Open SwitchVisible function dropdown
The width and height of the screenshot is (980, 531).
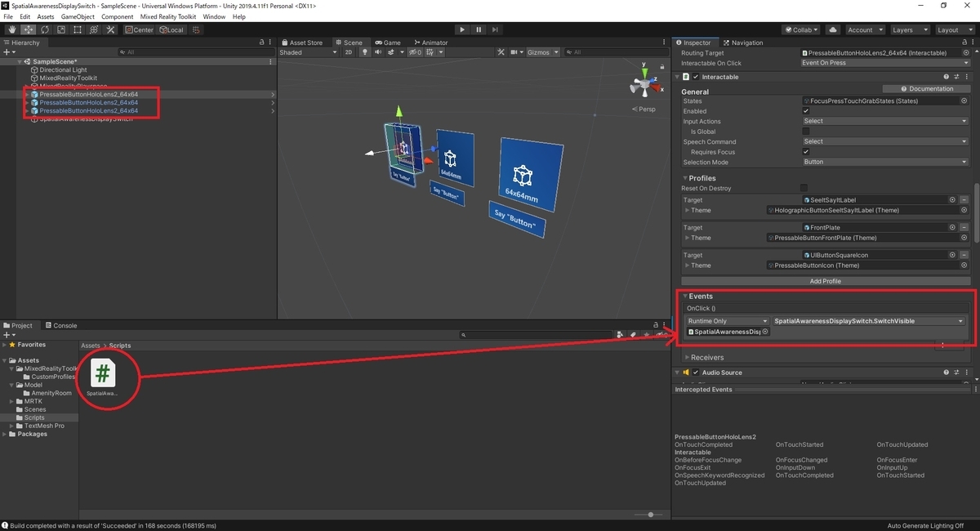(869, 321)
